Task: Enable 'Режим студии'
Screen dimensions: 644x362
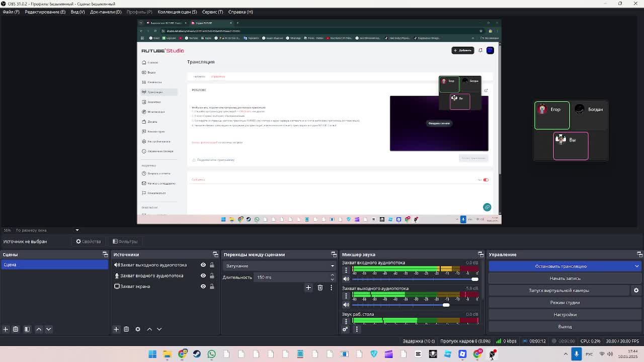Action: [565, 302]
